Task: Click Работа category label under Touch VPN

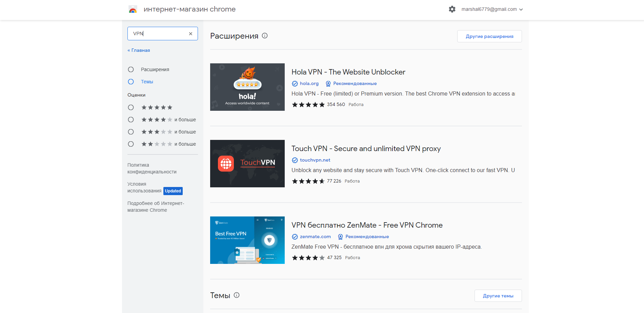Action: tap(352, 181)
